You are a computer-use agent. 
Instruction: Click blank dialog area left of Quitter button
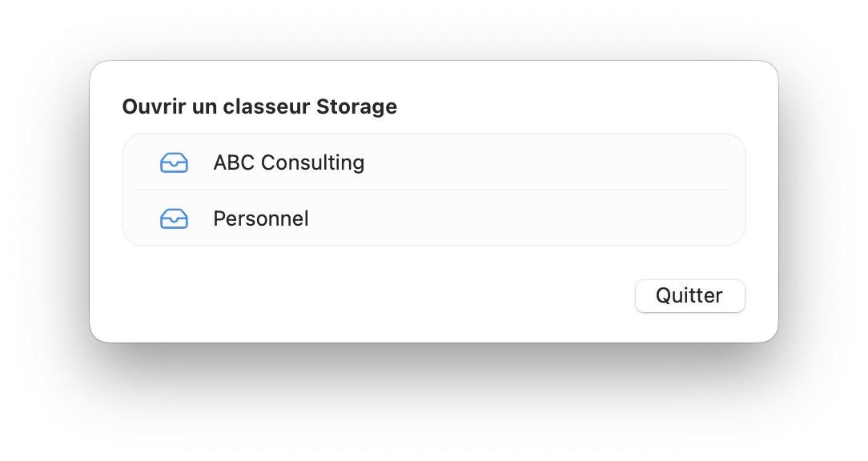(400, 295)
